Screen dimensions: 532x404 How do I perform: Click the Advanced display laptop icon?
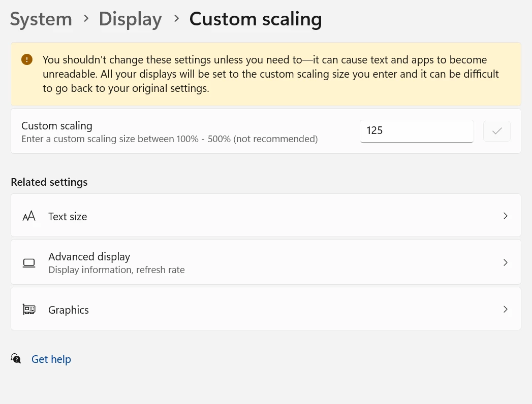(x=29, y=263)
